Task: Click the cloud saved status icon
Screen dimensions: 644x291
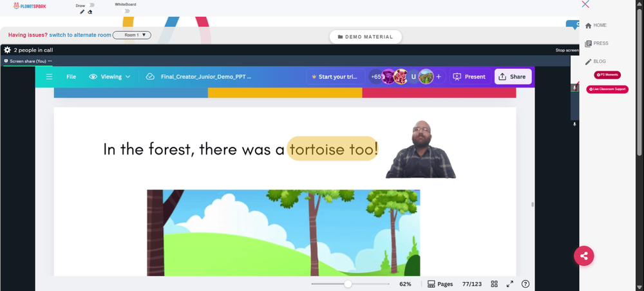Action: (x=150, y=77)
